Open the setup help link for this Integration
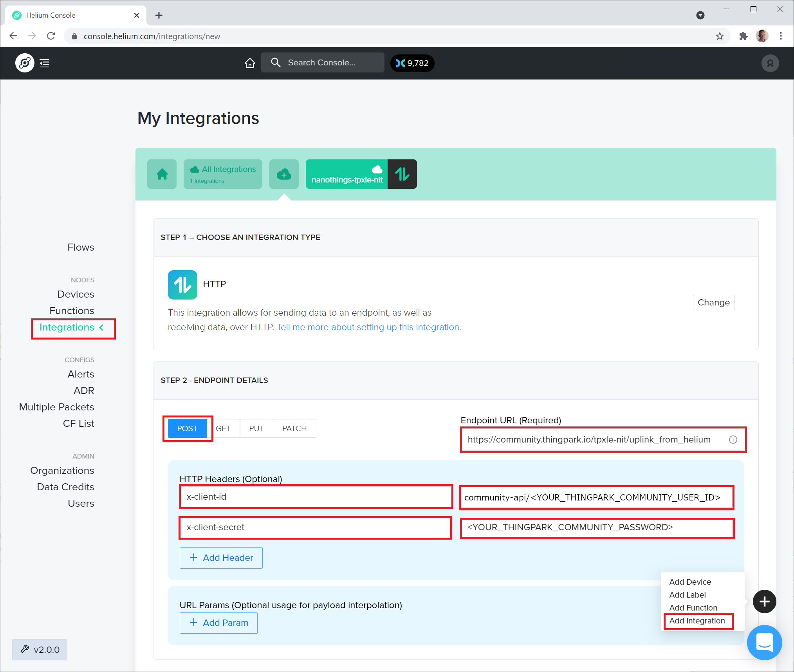 click(369, 327)
